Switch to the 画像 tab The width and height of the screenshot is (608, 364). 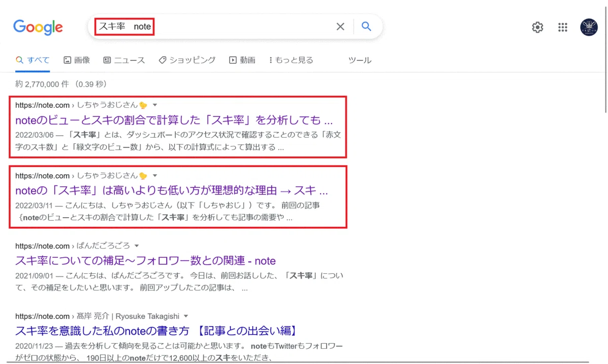click(x=77, y=60)
